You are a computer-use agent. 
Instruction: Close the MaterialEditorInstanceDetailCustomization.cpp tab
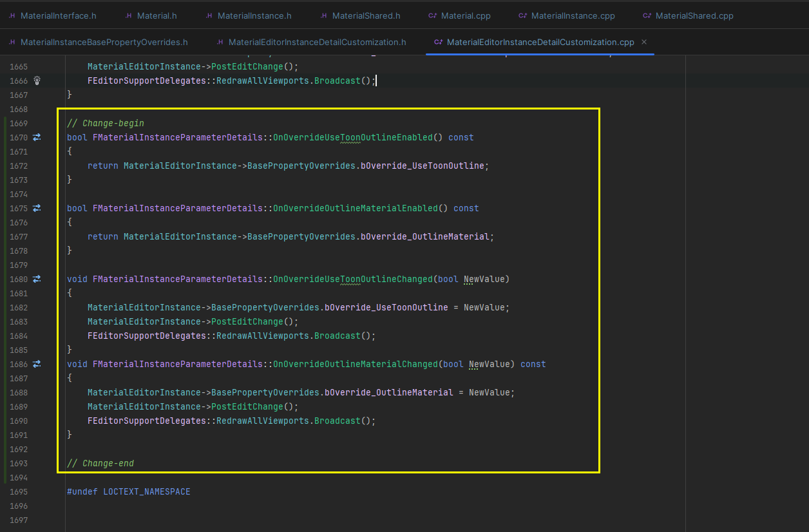coord(643,41)
